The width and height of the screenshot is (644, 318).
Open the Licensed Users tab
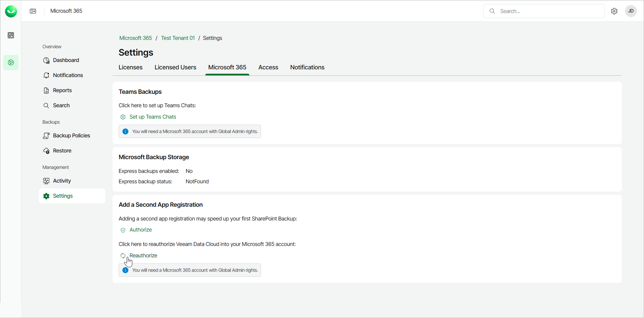click(x=175, y=67)
